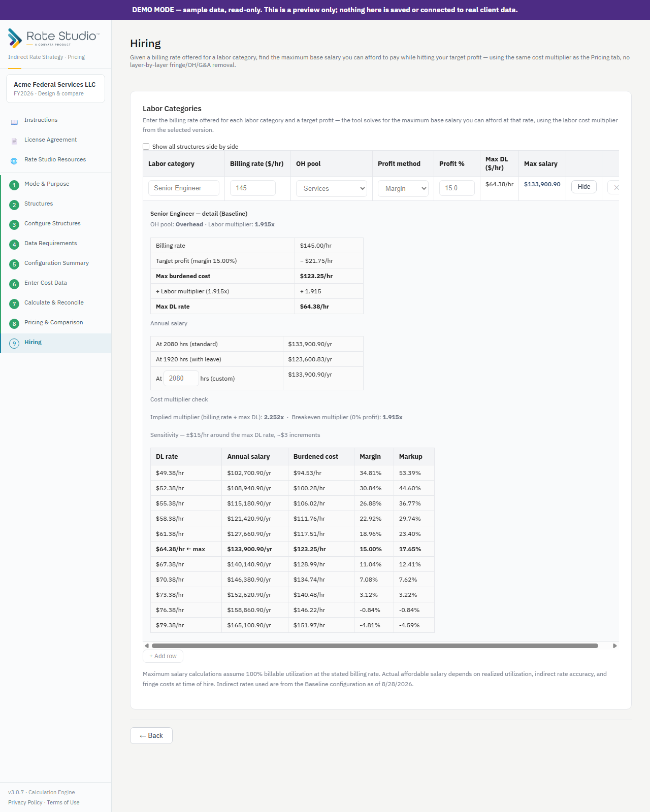This screenshot has height=812, width=650.
Task: Click the $123,600.83/yr with-leave salary
Action: (310, 359)
